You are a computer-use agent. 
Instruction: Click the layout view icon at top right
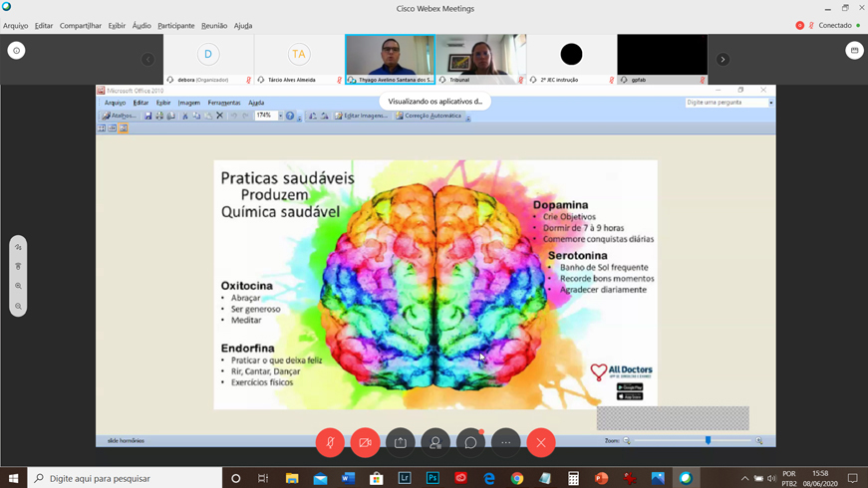pyautogui.click(x=854, y=51)
